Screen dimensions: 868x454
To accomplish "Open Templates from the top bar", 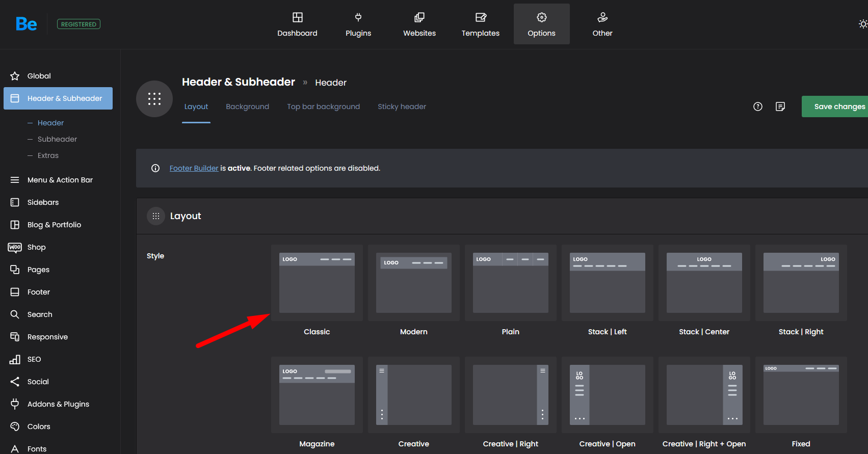I will tap(481, 24).
